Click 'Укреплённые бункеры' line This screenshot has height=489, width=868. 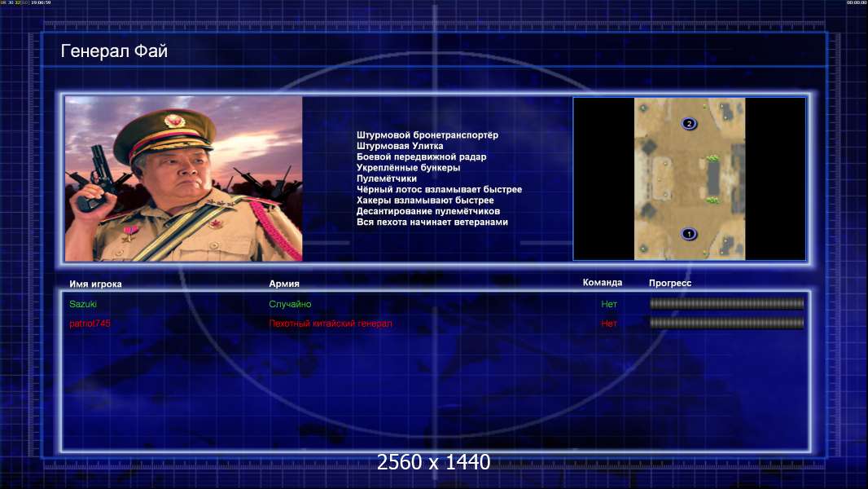coord(408,168)
